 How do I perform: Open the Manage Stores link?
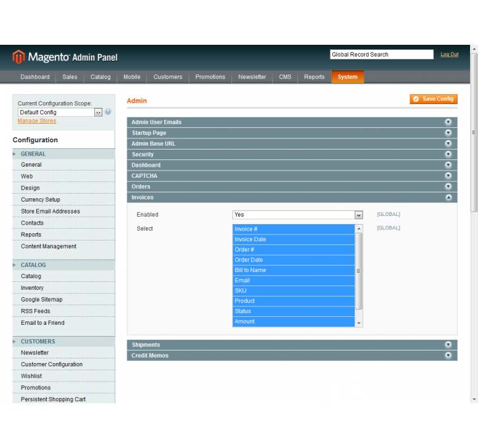click(x=37, y=121)
